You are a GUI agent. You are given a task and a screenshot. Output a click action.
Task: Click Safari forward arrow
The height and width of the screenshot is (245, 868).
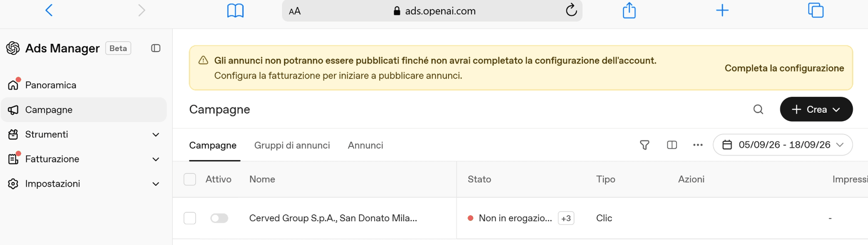(x=141, y=10)
